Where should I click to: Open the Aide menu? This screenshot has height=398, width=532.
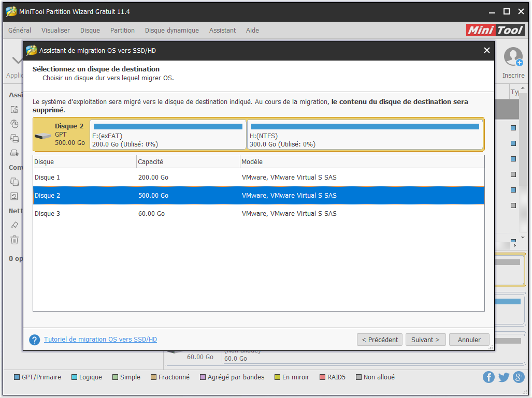252,31
